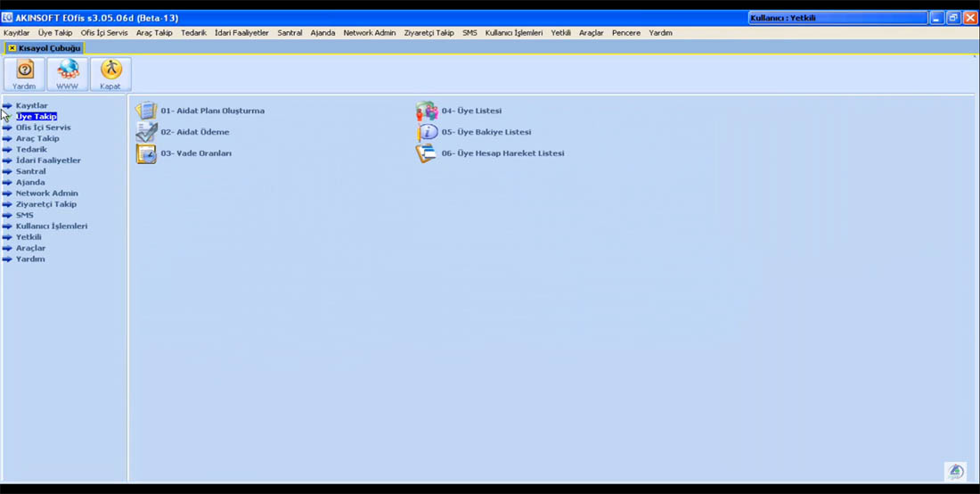Click the 04- Üye Listesi label
The width and height of the screenshot is (980, 494).
click(472, 111)
